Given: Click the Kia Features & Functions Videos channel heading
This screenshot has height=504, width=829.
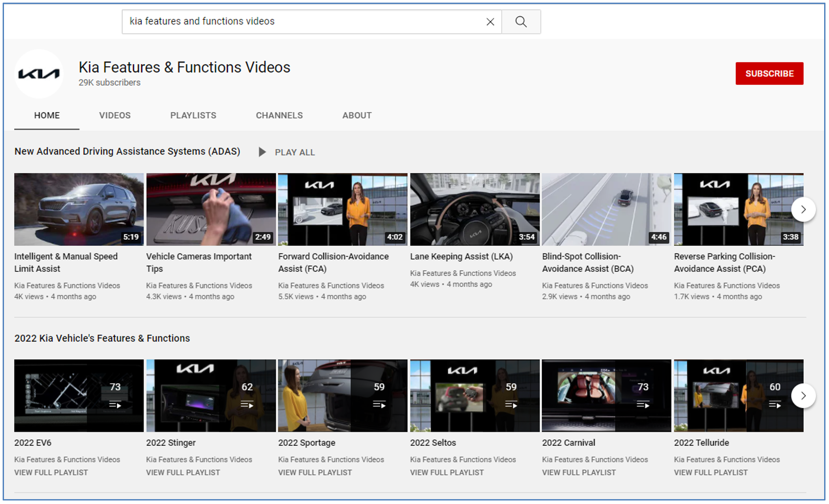Looking at the screenshot, I should [185, 68].
